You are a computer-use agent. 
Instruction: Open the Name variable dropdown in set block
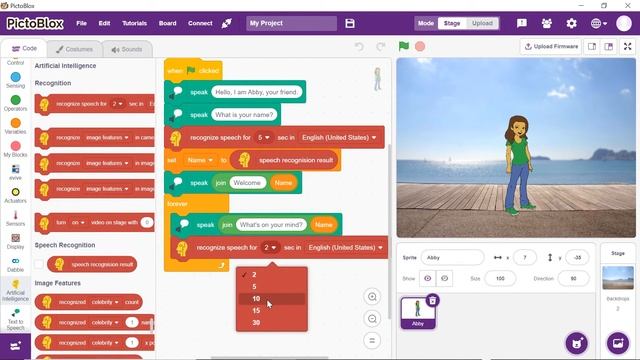(x=200, y=160)
